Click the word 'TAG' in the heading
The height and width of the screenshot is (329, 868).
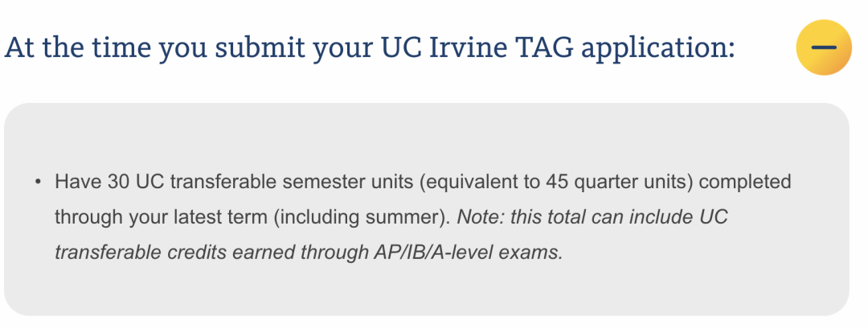coord(543,47)
